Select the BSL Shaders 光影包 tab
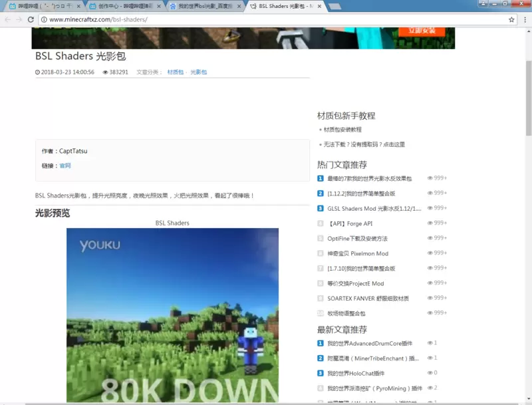 pyautogui.click(x=285, y=6)
